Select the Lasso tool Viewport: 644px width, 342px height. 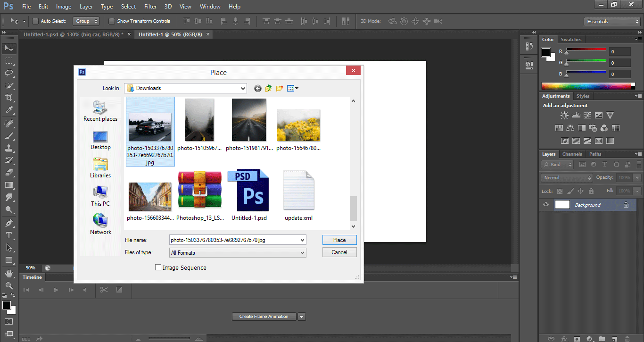point(8,73)
